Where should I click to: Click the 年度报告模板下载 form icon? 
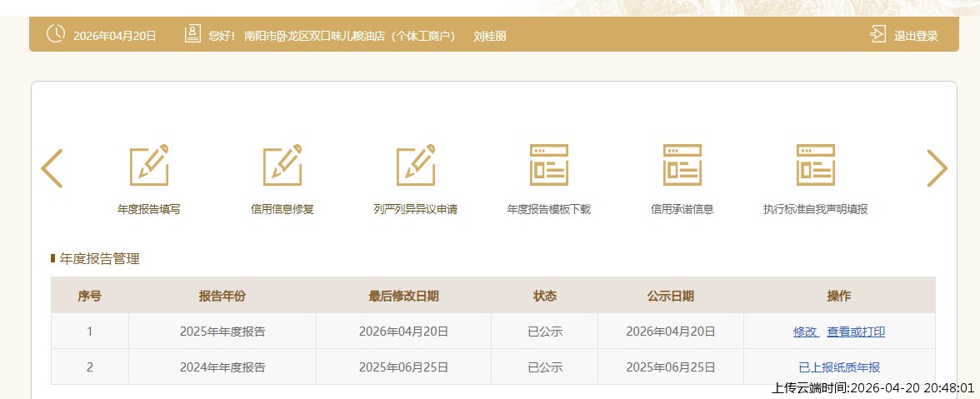pos(549,165)
